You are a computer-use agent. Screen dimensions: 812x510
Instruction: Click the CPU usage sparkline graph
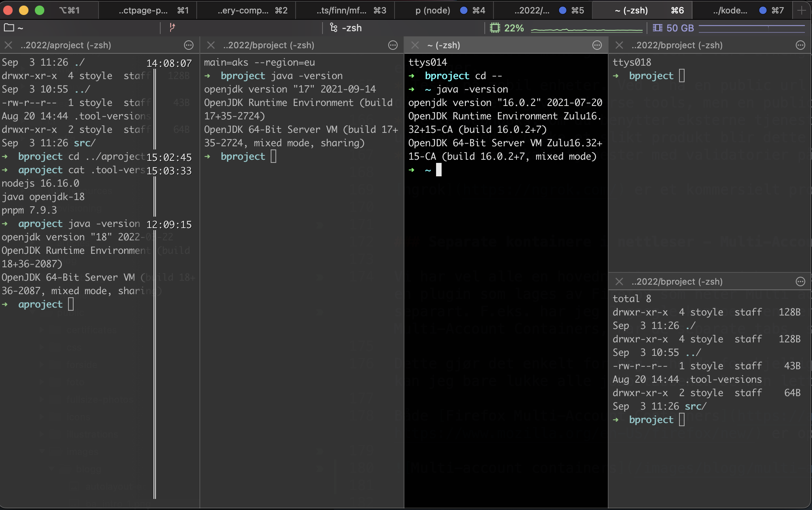587,28
